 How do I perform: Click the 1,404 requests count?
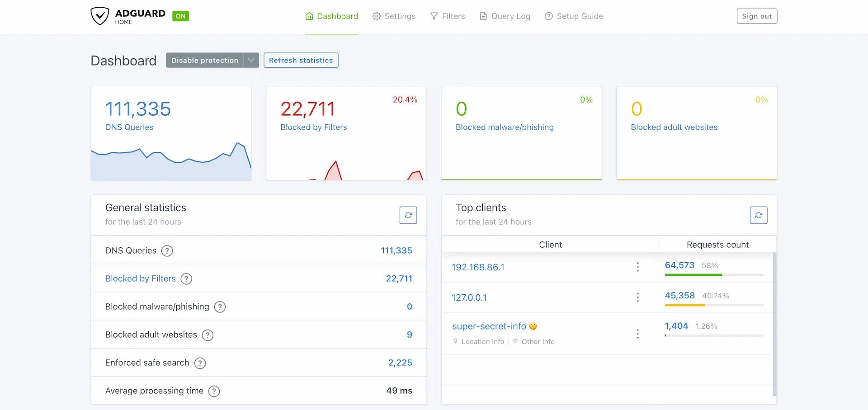pos(676,326)
